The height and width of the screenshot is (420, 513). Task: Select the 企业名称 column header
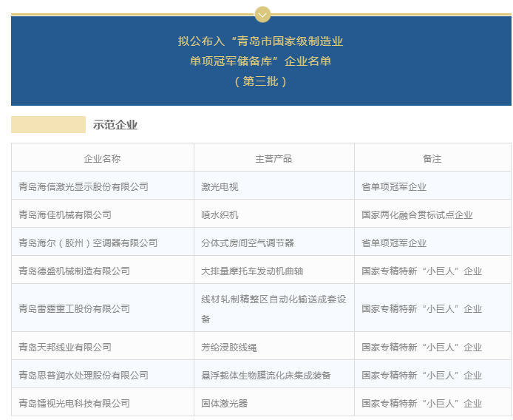(x=103, y=159)
